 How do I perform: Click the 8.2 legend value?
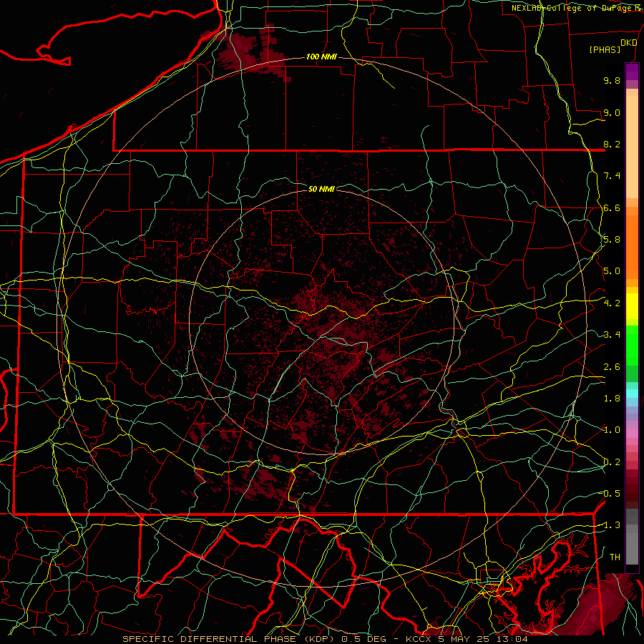[x=612, y=144]
